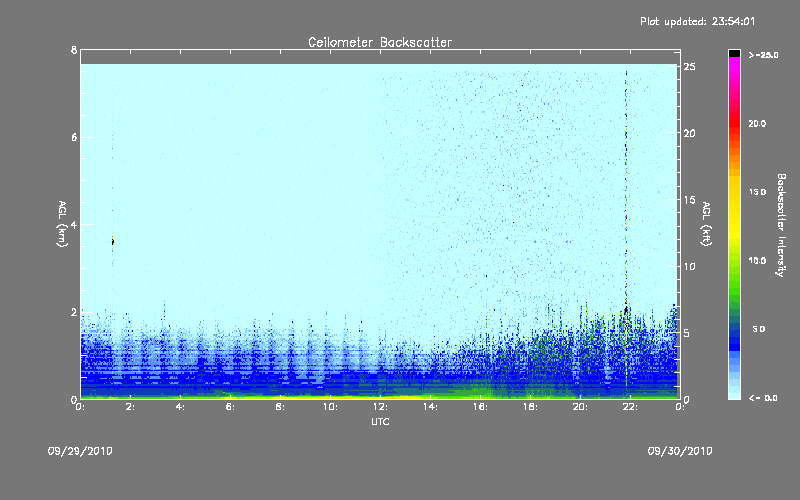
Task: Click the x-axis time label '2:'
Action: click(130, 407)
